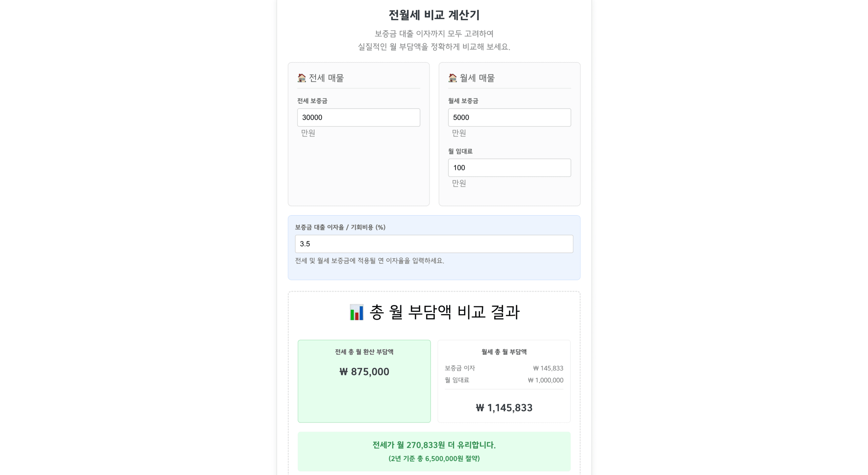
Task: Click the 월세 매물 house icon
Action: [x=452, y=78]
